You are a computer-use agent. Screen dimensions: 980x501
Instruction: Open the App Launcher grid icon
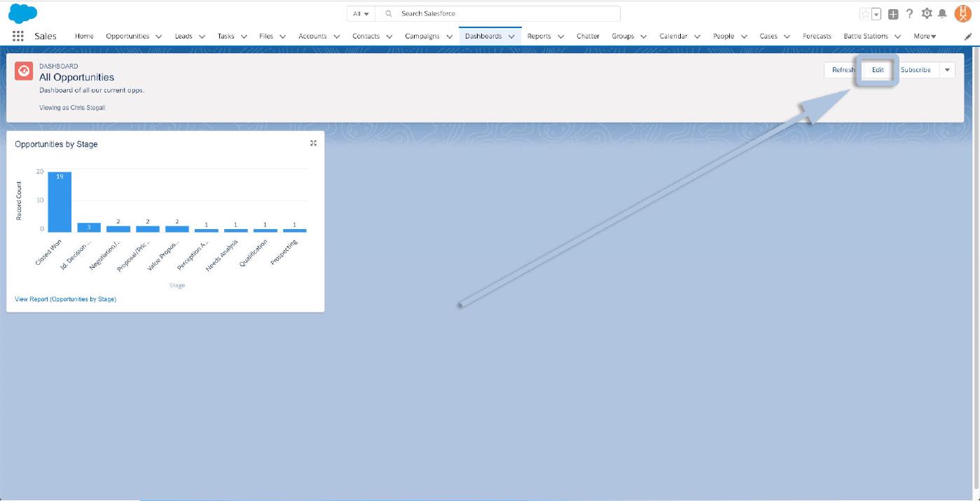[x=18, y=36]
